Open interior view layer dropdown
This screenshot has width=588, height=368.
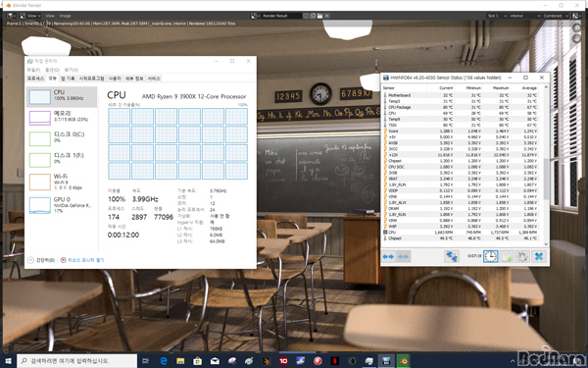pyautogui.click(x=524, y=16)
